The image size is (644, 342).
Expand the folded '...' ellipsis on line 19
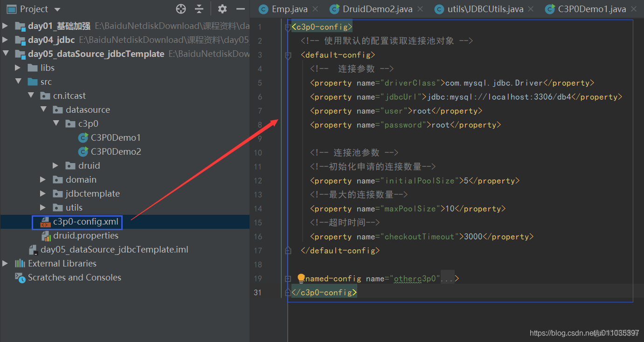point(447,279)
